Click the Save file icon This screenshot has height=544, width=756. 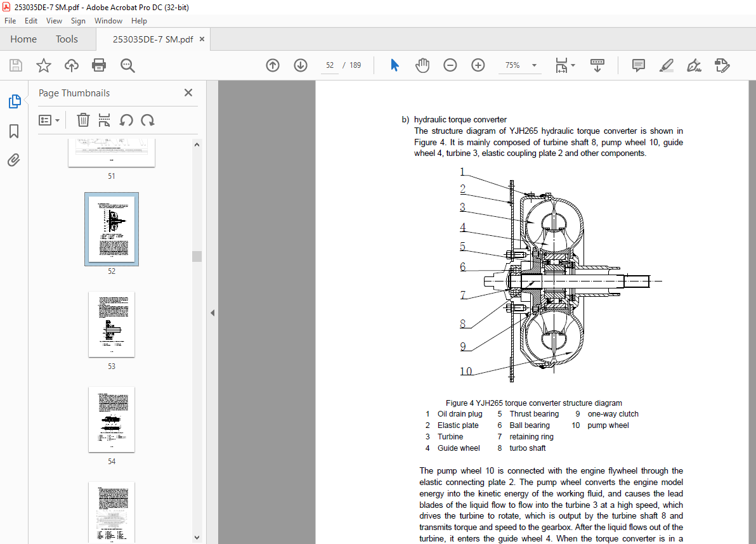tap(16, 65)
